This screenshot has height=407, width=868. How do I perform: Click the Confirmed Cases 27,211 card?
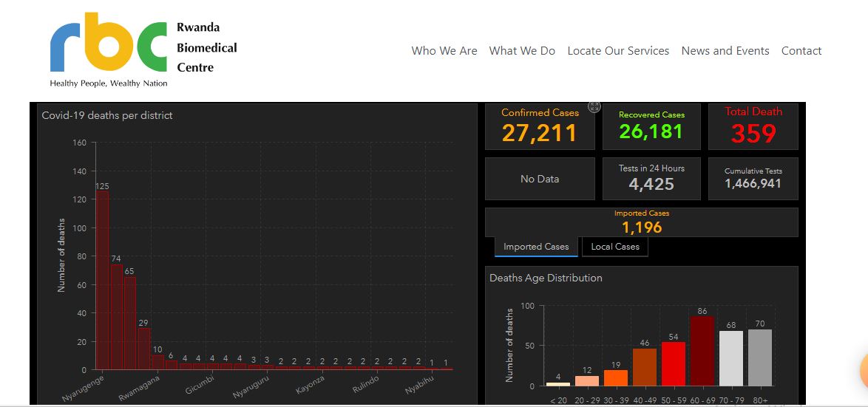[x=540, y=126]
